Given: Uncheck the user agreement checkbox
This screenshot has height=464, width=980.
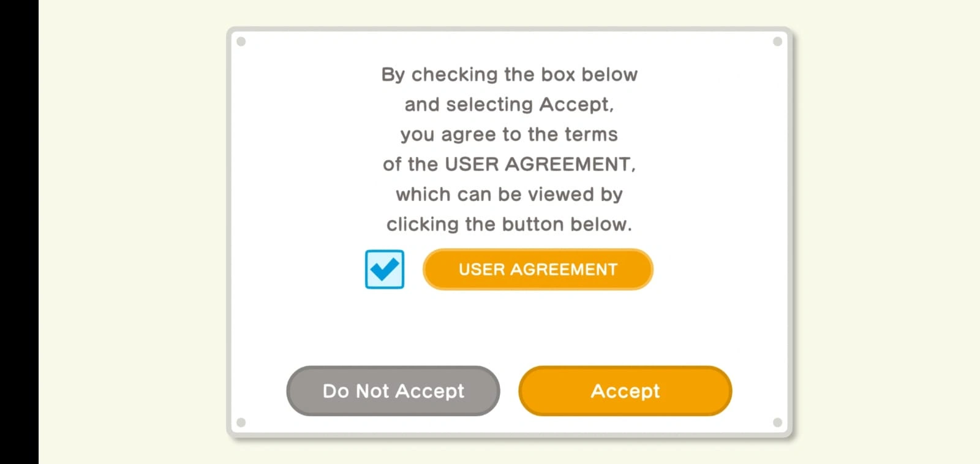Looking at the screenshot, I should [384, 269].
